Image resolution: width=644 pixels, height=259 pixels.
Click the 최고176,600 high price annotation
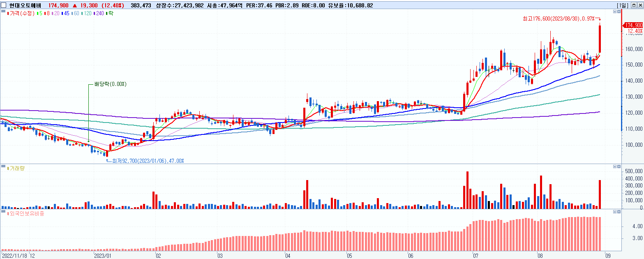pos(558,19)
